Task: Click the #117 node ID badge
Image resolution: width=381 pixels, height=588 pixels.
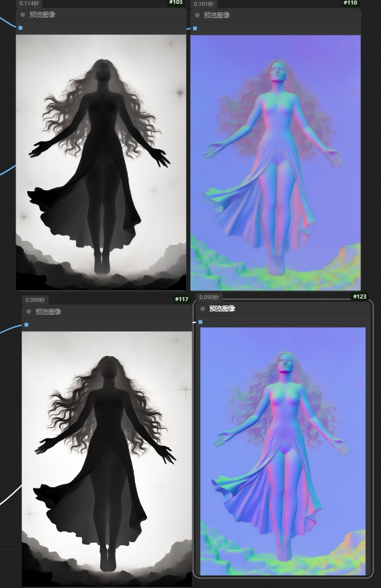Action: (181, 299)
